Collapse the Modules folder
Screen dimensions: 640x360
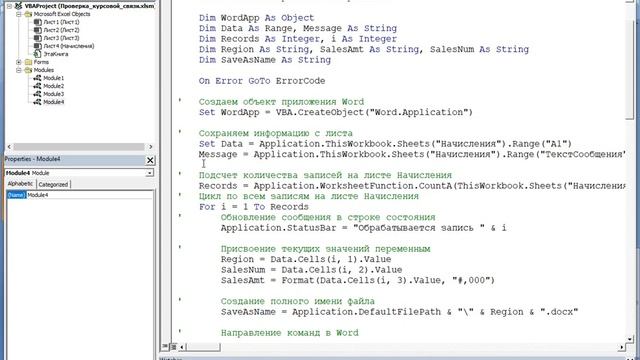[x=19, y=70]
